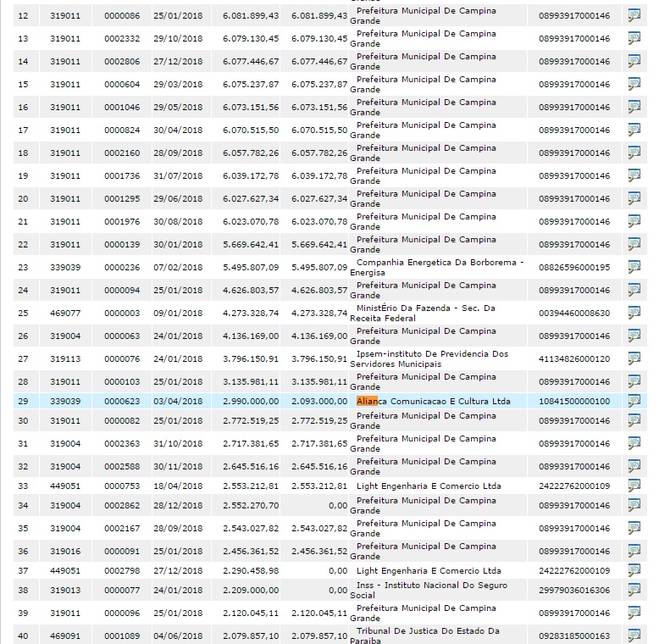Open details icon for Ipsem-instituto row
659x644 pixels.
point(634,358)
